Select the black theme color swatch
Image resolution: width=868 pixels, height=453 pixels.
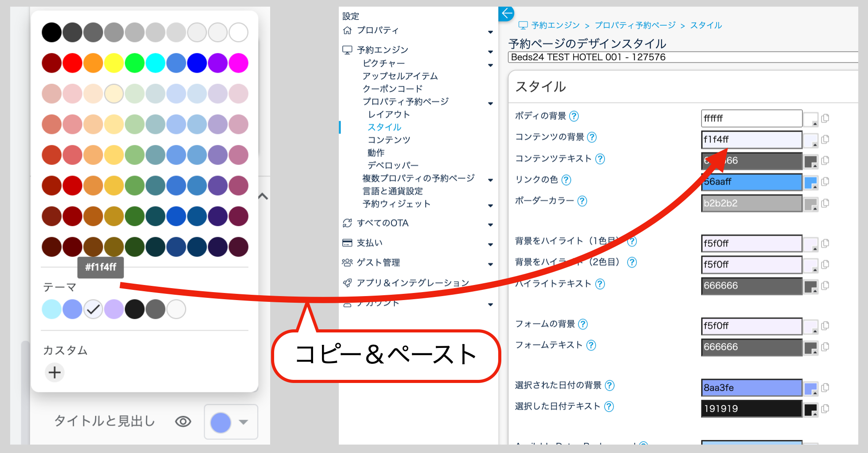click(135, 309)
